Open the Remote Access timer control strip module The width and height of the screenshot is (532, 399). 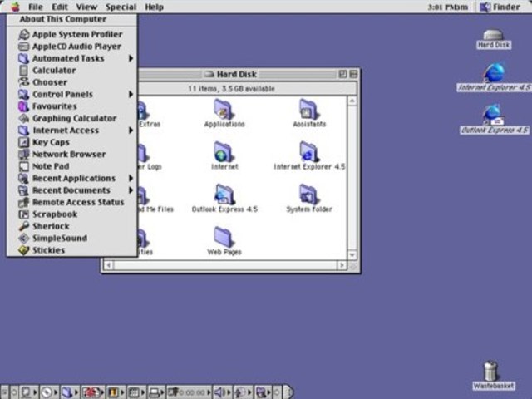click(189, 392)
